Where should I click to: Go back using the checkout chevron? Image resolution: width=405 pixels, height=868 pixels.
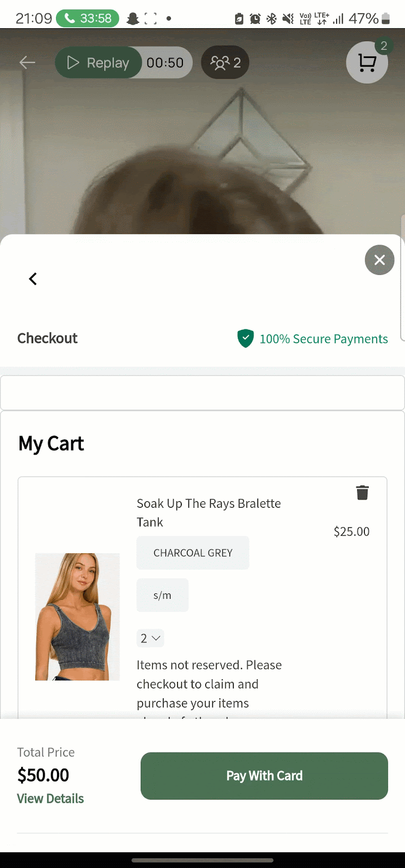tap(33, 279)
